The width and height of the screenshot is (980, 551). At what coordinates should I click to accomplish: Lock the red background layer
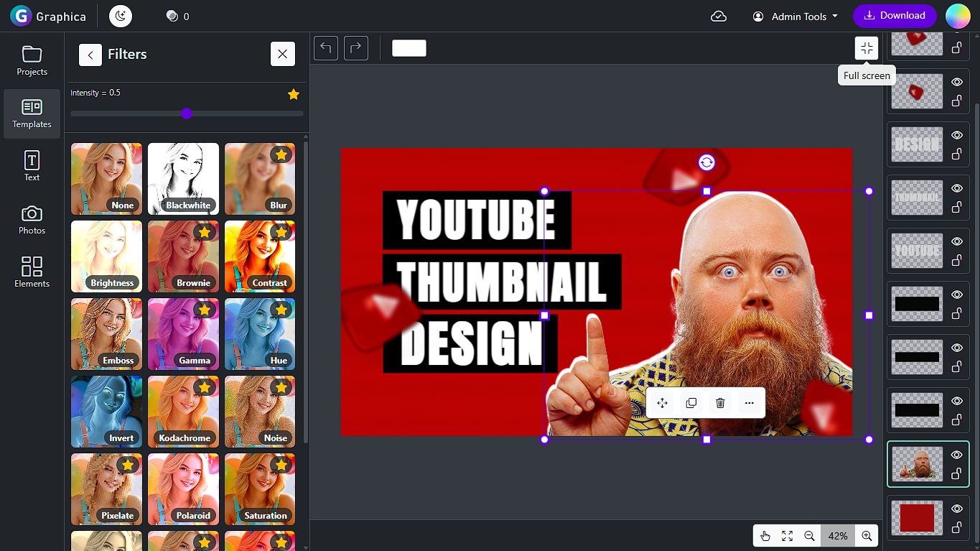(x=957, y=527)
